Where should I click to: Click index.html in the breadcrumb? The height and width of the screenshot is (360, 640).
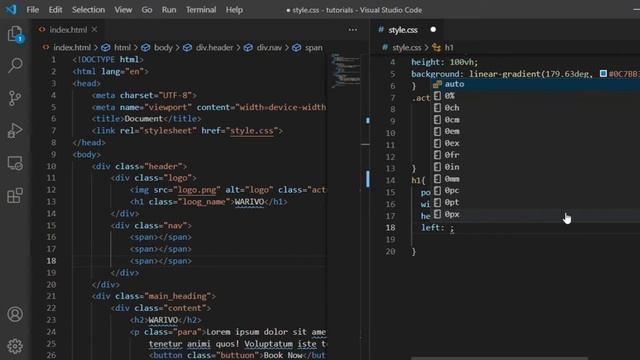[x=71, y=48]
